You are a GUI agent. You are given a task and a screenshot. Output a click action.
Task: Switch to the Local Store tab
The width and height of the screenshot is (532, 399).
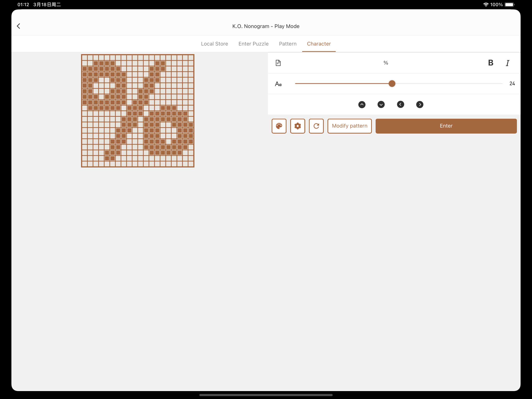pyautogui.click(x=214, y=44)
